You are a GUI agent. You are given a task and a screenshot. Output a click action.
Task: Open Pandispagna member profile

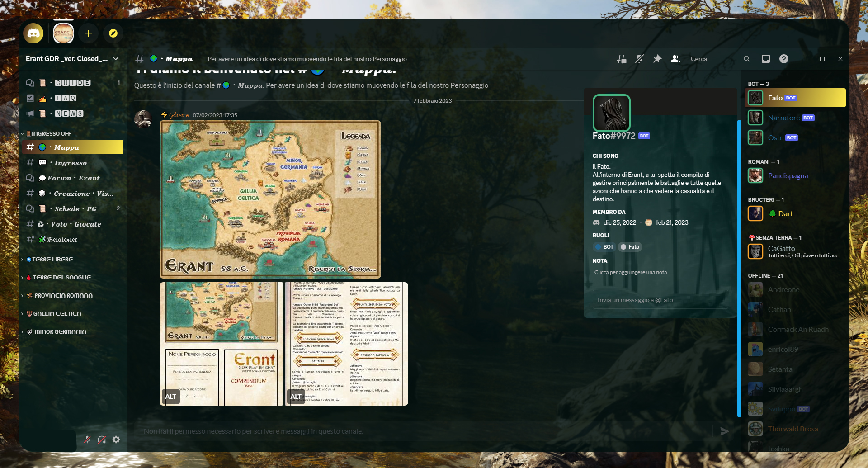pos(795,175)
